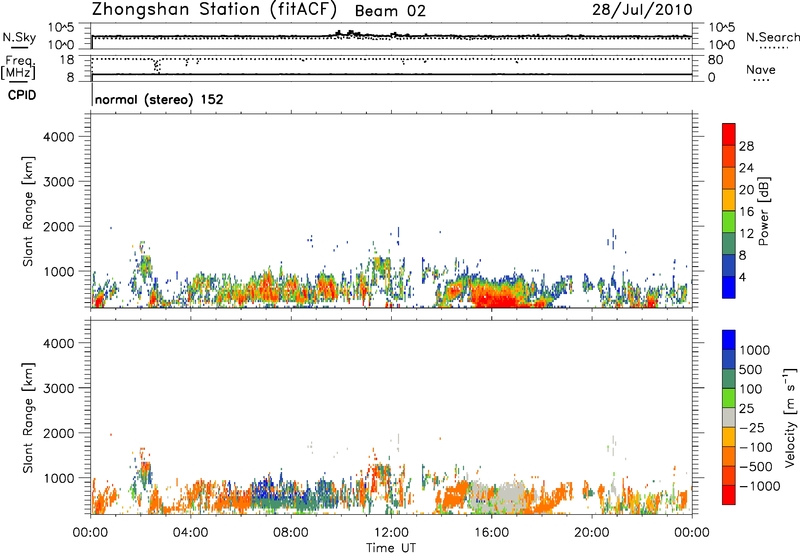Click the '4000' tick on power plot axis

click(x=59, y=137)
